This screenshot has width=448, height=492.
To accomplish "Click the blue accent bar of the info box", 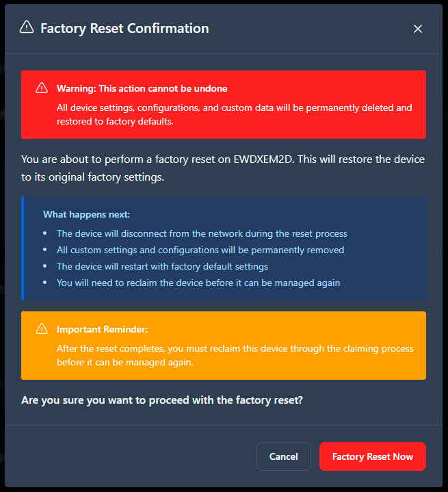I will [x=23, y=248].
